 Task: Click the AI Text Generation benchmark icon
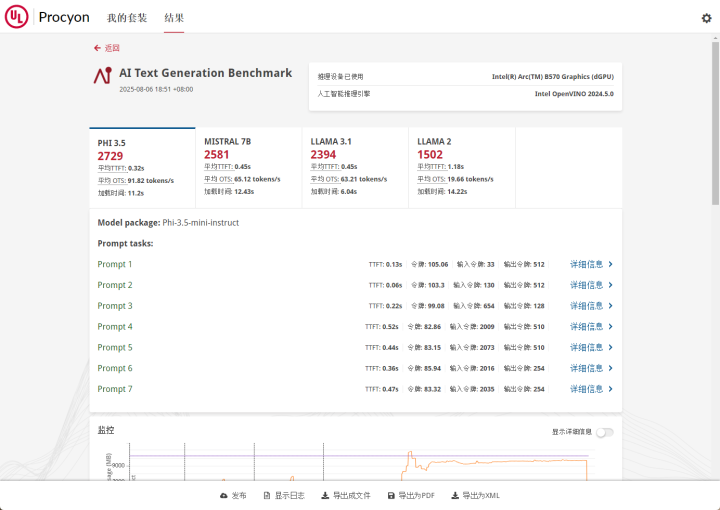tap(103, 75)
